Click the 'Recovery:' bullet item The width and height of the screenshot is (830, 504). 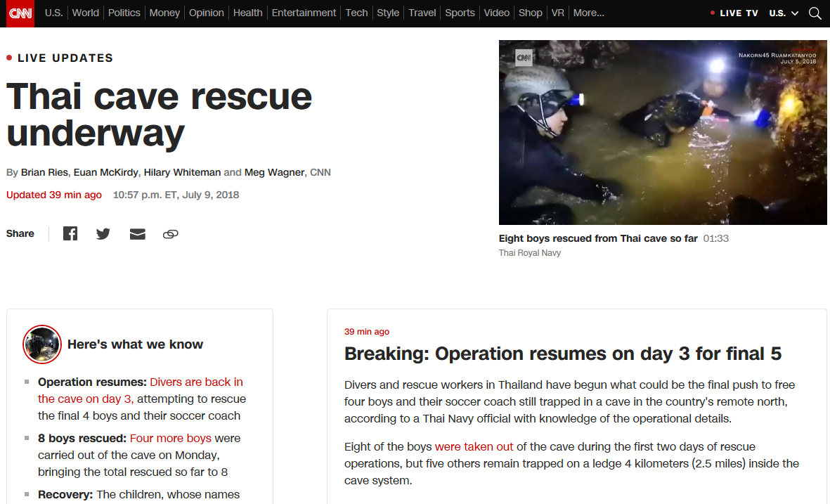138,494
